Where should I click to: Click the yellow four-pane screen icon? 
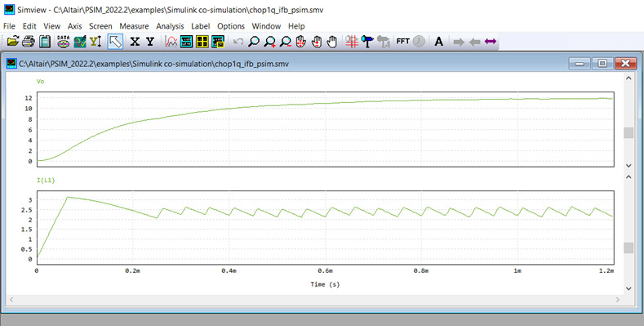click(202, 42)
